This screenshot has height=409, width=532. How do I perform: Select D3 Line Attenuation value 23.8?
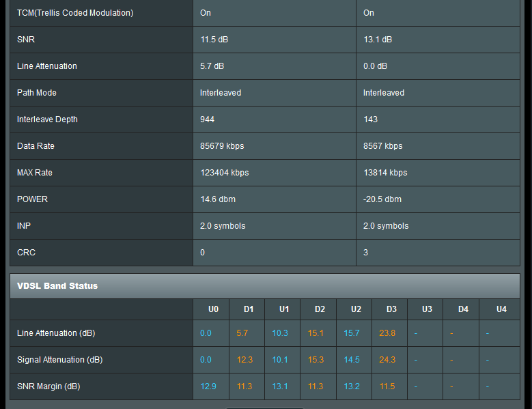coord(387,333)
